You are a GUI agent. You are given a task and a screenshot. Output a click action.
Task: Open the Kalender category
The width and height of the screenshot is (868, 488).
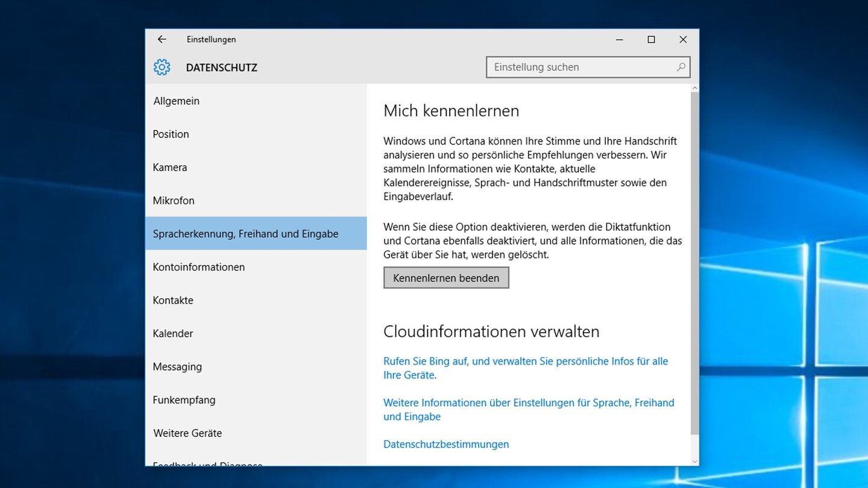(x=256, y=333)
